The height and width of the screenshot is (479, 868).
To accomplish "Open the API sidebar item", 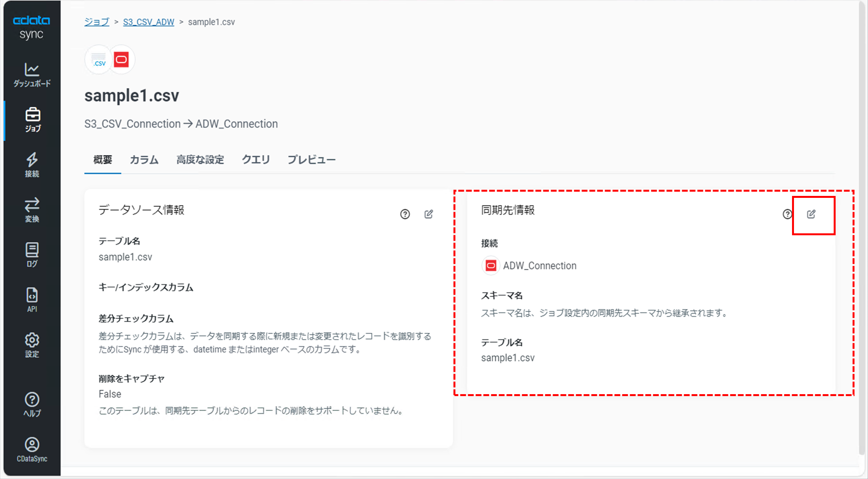I will 32,300.
